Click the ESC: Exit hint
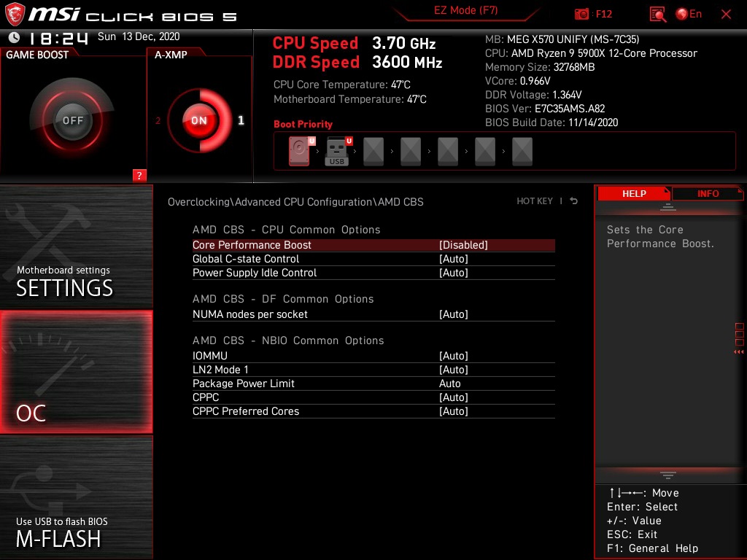Image resolution: width=747 pixels, height=560 pixels. [632, 534]
